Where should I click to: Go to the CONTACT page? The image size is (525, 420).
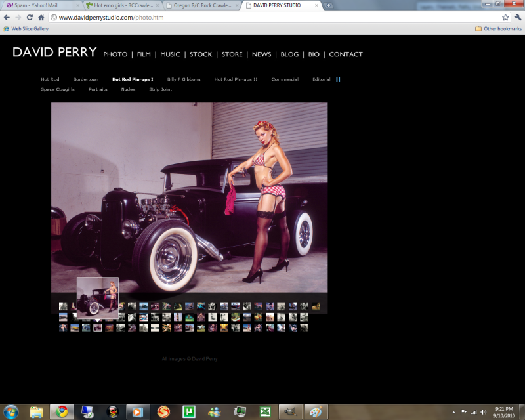pos(346,54)
